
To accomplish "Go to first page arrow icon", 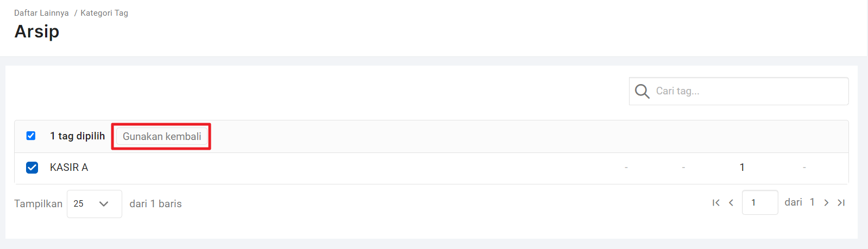I will tap(716, 203).
